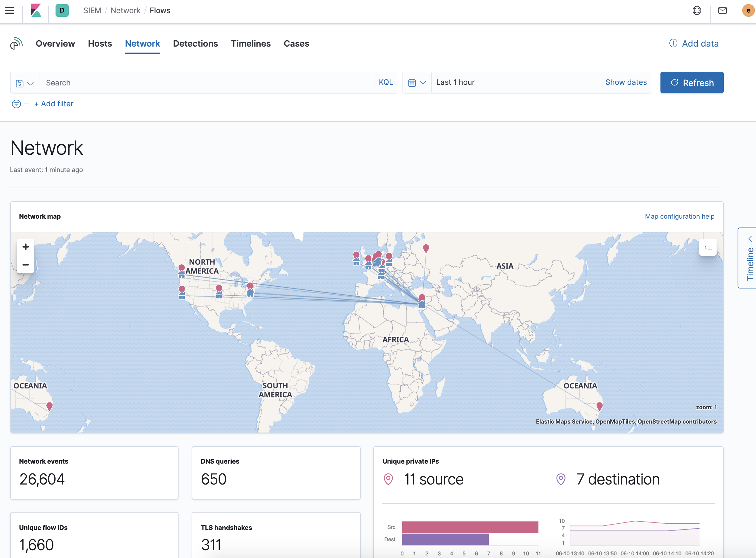Toggle the KQL query language setting

(386, 82)
